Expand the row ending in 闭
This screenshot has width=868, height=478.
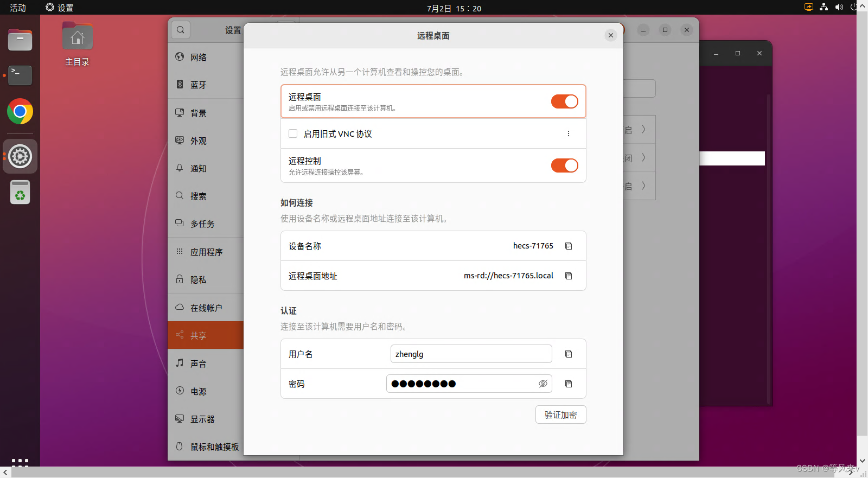pos(643,157)
